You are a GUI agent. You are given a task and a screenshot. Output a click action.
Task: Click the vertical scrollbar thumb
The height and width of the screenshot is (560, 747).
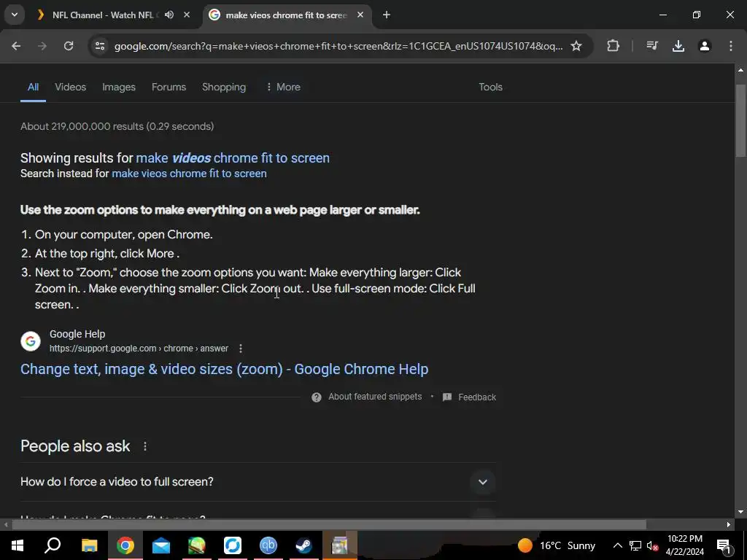click(x=741, y=120)
